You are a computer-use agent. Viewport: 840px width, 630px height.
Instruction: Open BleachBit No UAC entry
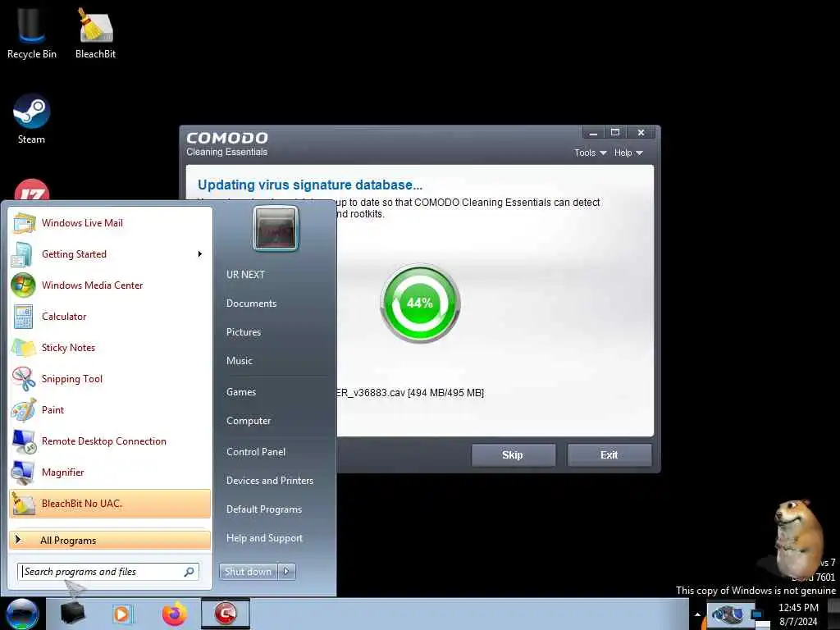[110, 503]
